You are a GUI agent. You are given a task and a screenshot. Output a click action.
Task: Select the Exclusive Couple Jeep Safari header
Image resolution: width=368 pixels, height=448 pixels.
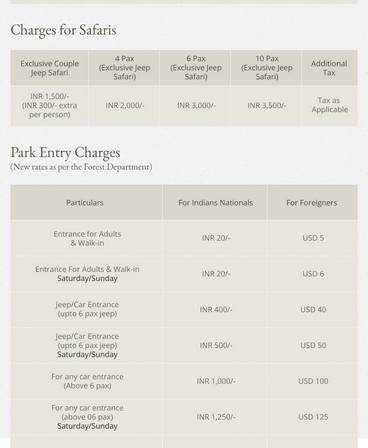[x=50, y=68]
